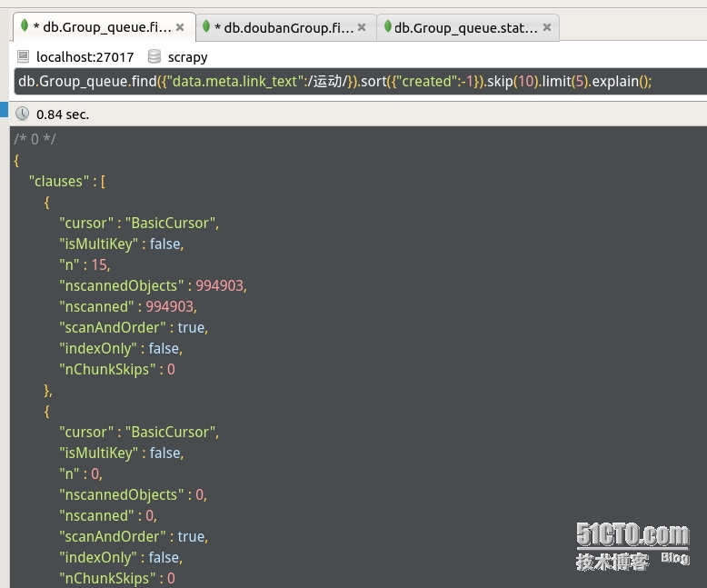Image resolution: width=707 pixels, height=588 pixels.
Task: Click "data.meta.link_text" in the query
Action: 234,82
